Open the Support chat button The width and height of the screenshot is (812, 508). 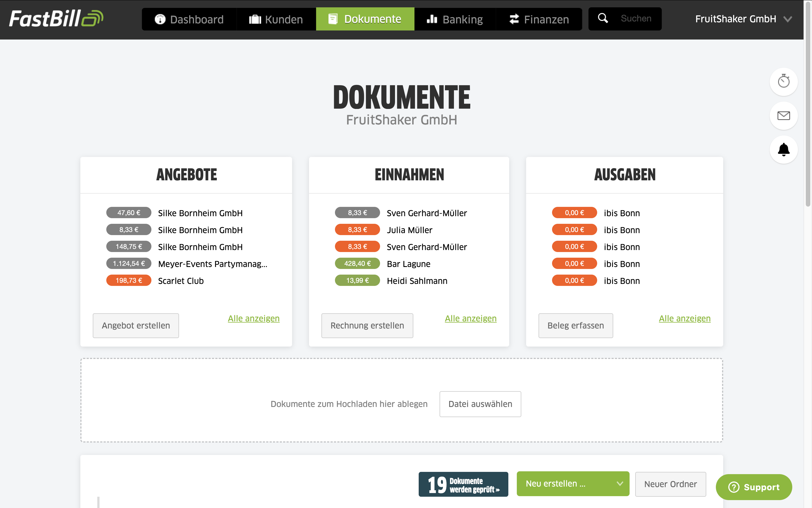(754, 487)
